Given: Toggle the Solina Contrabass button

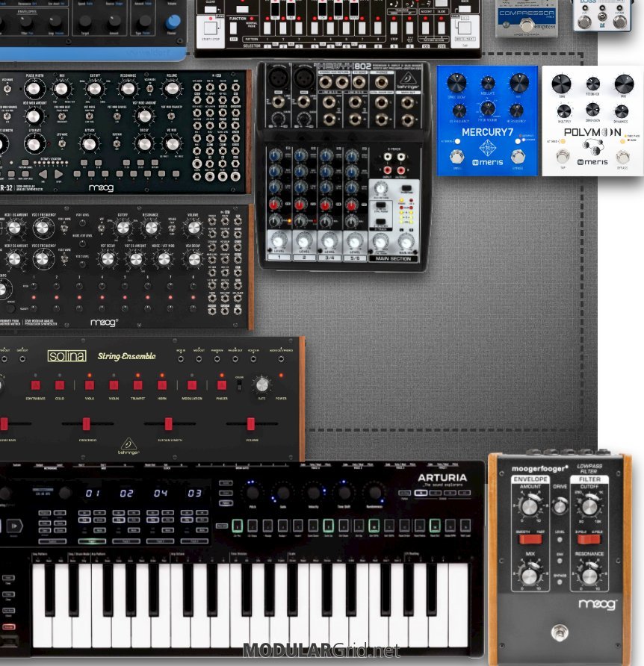Looking at the screenshot, I should (x=36, y=385).
